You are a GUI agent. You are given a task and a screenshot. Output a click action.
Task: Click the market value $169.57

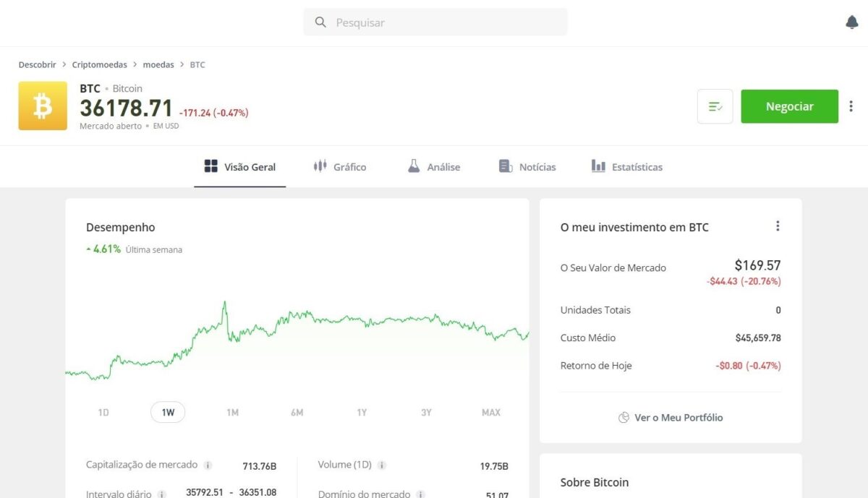click(758, 265)
